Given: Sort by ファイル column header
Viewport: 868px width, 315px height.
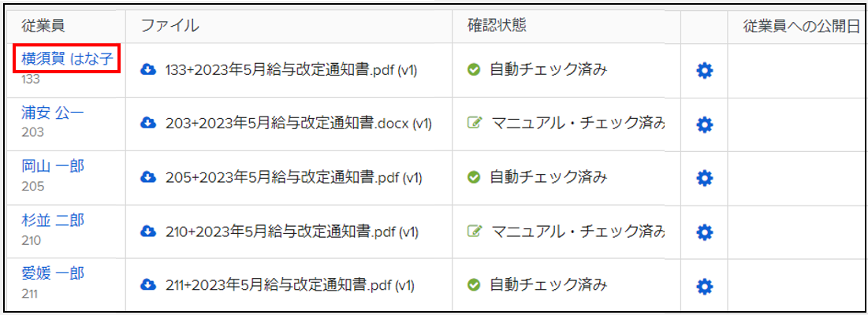Looking at the screenshot, I should pyautogui.click(x=170, y=25).
